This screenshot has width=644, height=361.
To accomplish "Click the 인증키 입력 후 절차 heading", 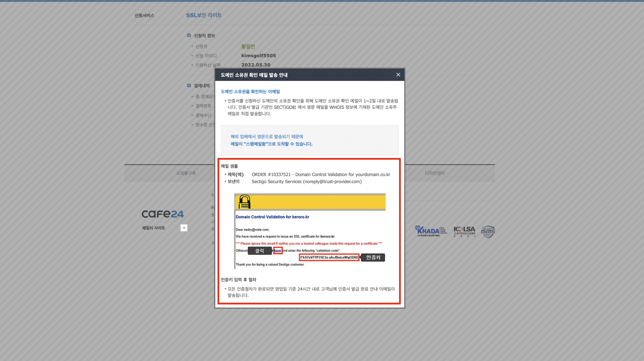I will click(238, 280).
